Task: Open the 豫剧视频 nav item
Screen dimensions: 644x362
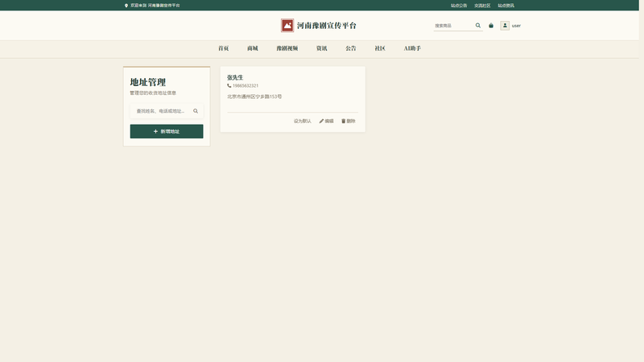Action: [x=287, y=48]
